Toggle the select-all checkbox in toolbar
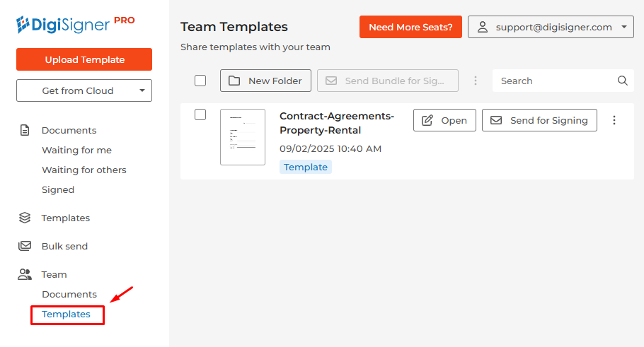This screenshot has width=644, height=347. [x=200, y=81]
